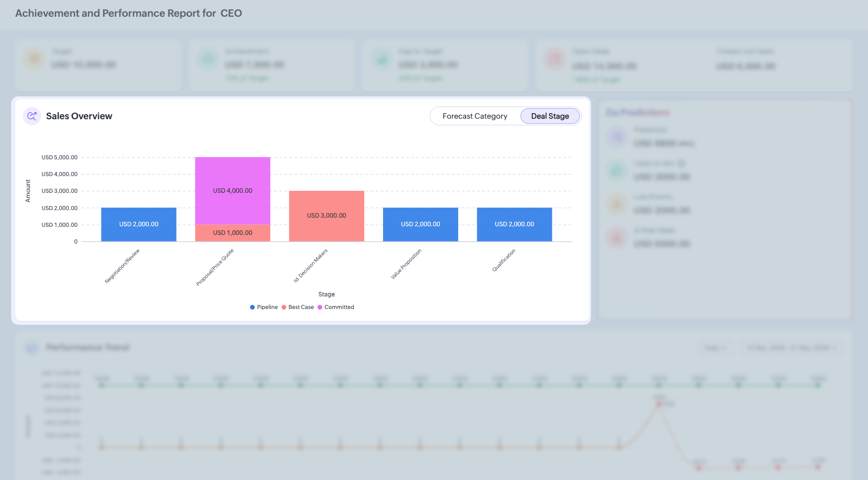The height and width of the screenshot is (480, 868).
Task: Click the Proposal/Price Quote axis label
Action: [x=215, y=267]
